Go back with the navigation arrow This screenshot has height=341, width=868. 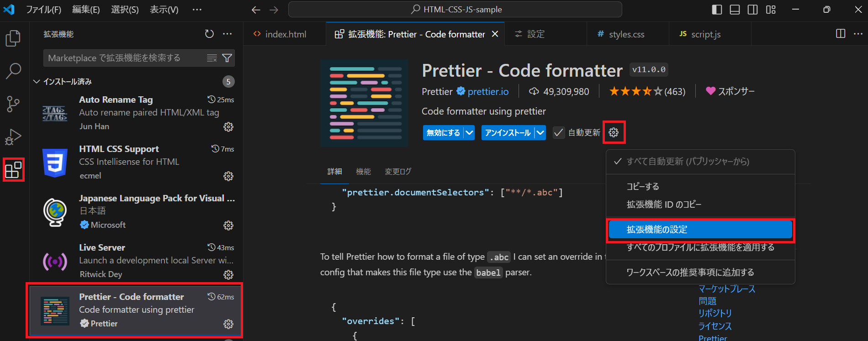click(x=256, y=10)
